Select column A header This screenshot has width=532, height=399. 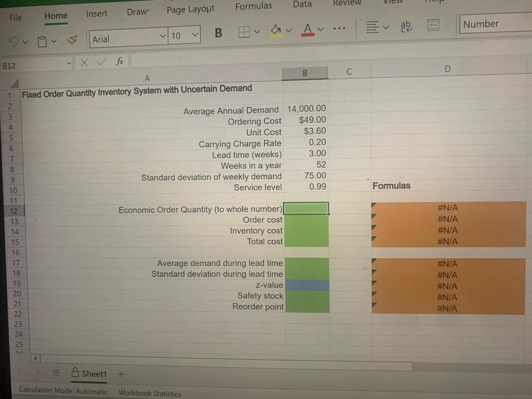pos(147,78)
